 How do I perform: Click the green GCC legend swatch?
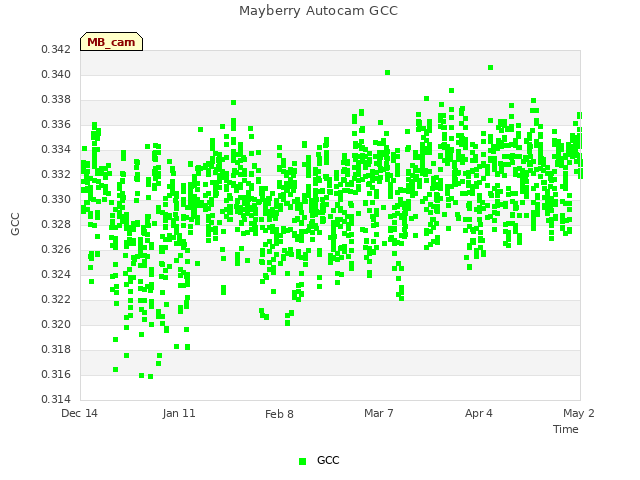[x=302, y=461]
